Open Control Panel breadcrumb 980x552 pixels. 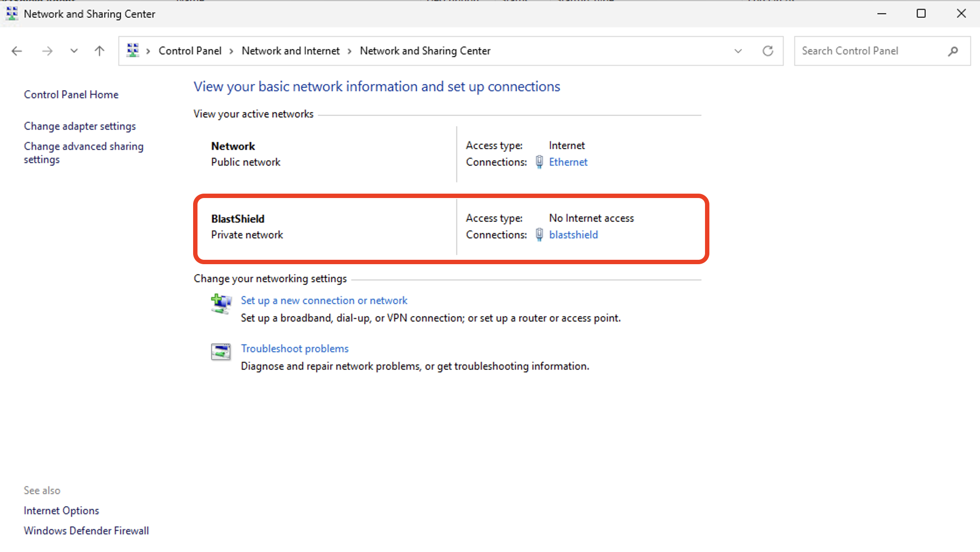point(190,51)
